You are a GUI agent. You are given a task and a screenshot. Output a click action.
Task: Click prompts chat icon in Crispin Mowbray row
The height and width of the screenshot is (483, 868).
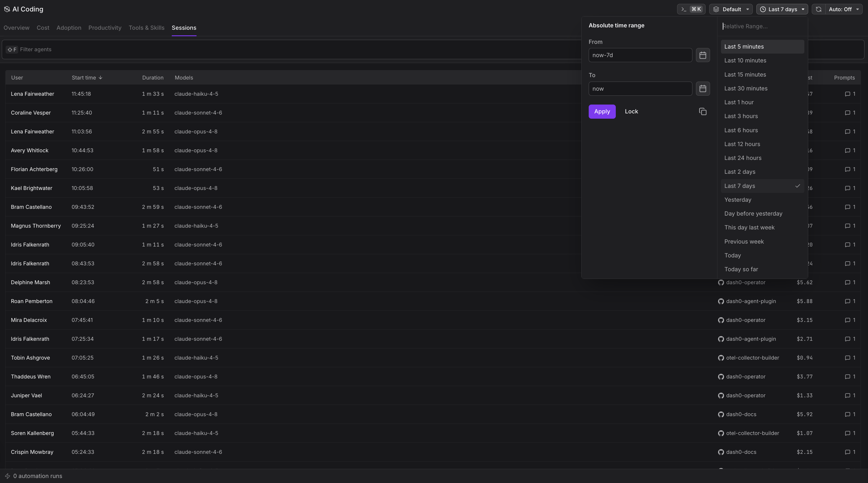847,452
